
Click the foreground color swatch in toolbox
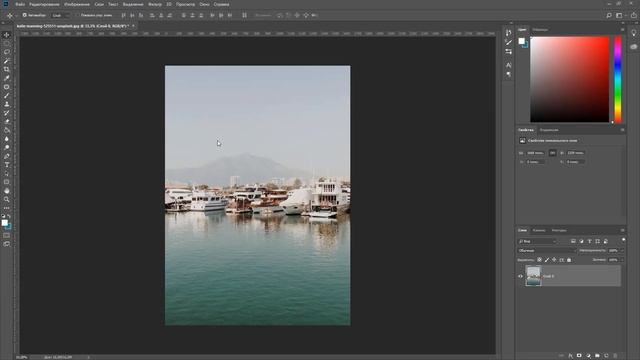[4, 223]
